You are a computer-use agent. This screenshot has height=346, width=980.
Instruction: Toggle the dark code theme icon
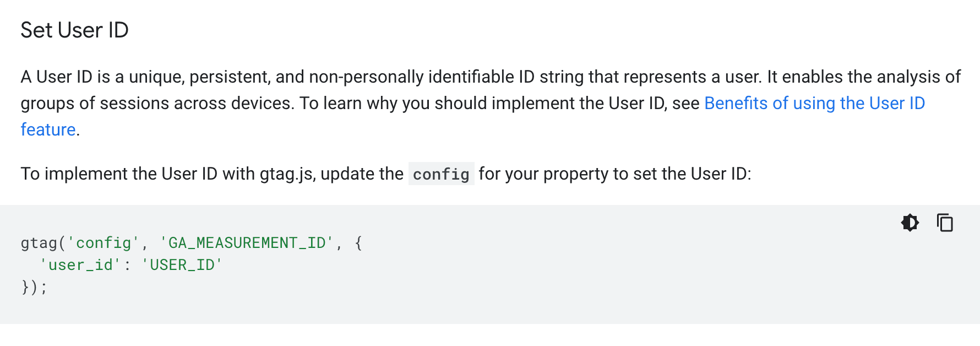click(910, 223)
